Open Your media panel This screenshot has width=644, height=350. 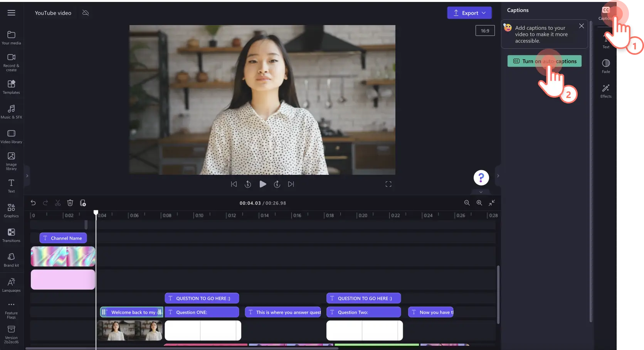(12, 38)
